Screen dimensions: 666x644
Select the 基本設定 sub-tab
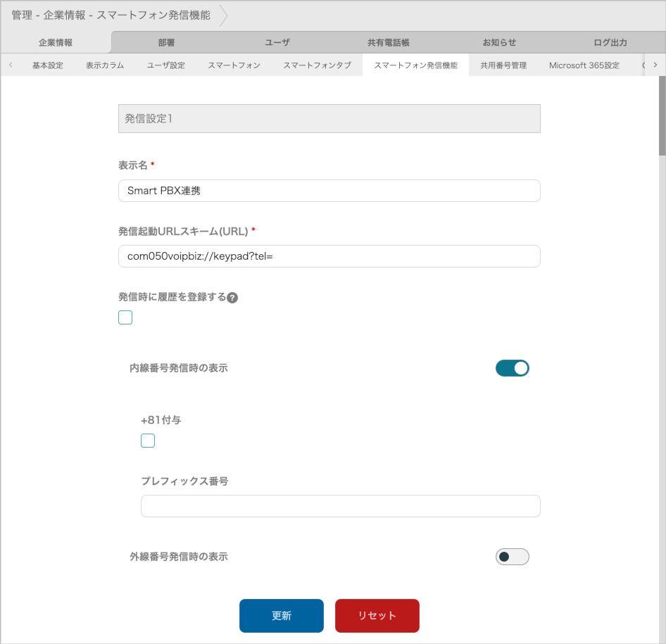[48, 65]
